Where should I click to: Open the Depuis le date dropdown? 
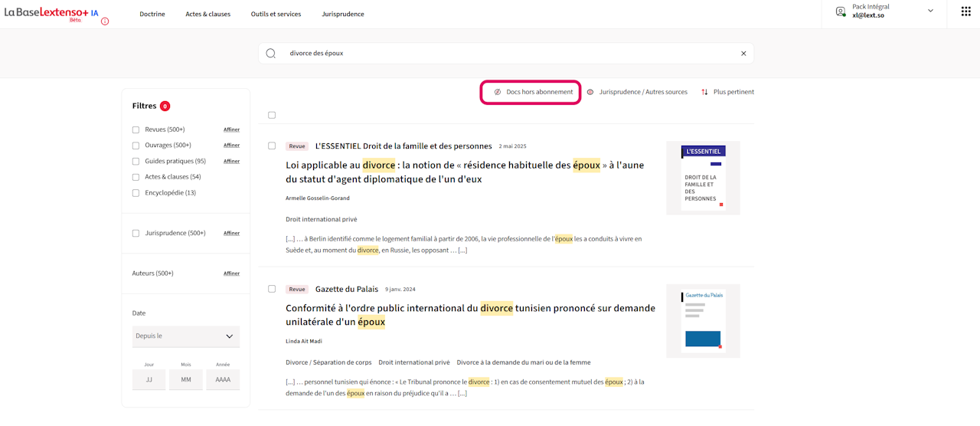[x=185, y=336]
